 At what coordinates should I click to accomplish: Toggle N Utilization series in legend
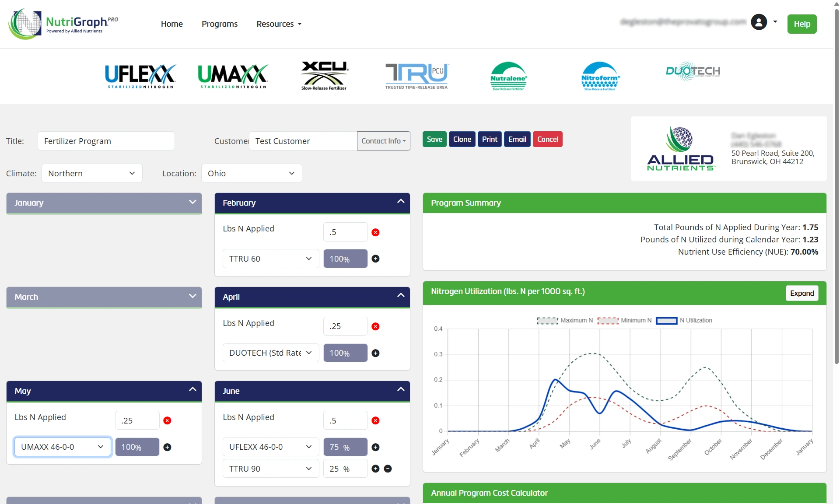coord(684,321)
